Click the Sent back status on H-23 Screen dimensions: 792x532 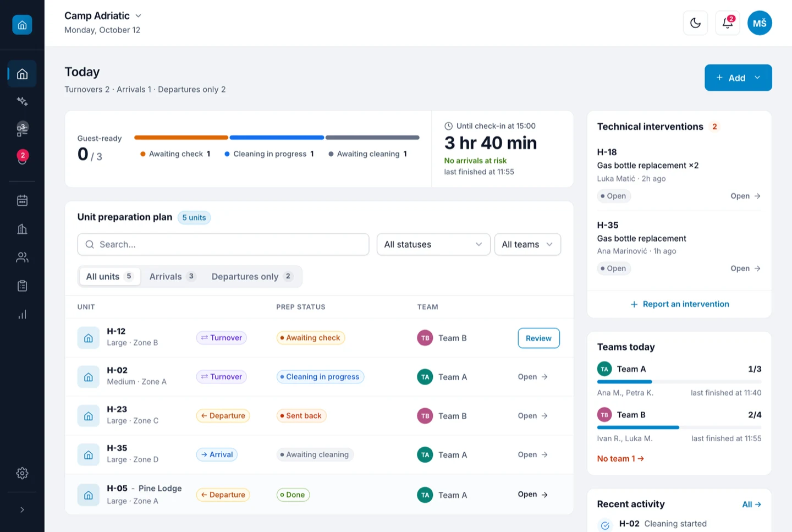click(x=301, y=416)
